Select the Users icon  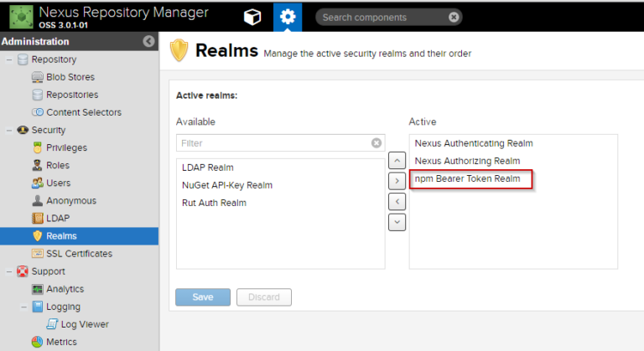[38, 183]
